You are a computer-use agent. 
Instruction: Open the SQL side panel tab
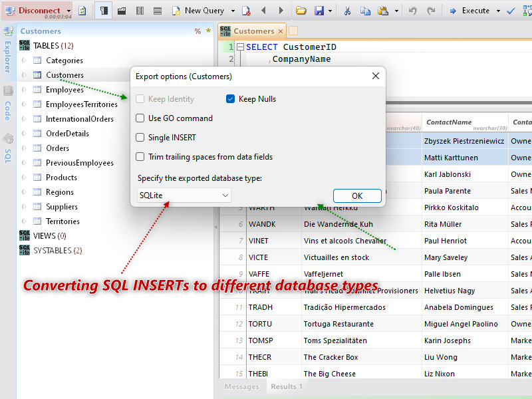[8, 149]
